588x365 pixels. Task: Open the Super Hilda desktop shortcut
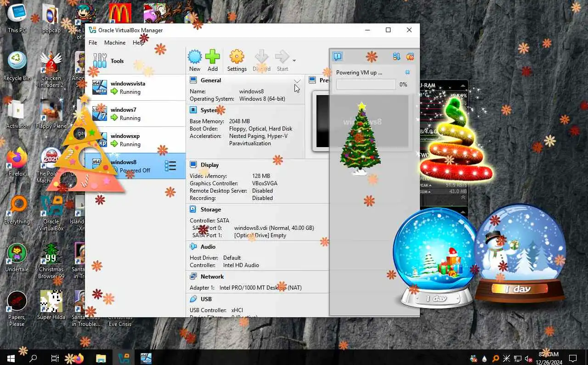click(x=51, y=305)
